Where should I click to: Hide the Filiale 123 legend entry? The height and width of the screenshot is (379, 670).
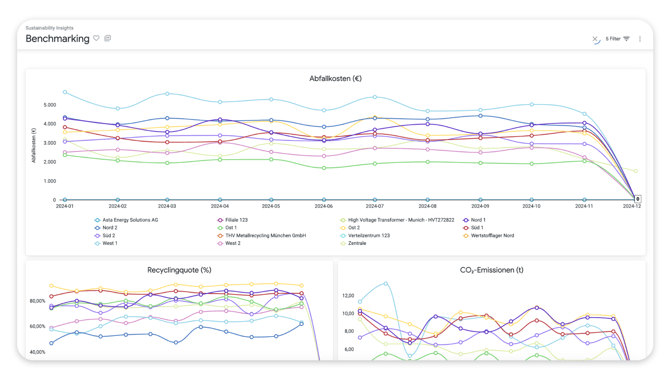pos(232,220)
